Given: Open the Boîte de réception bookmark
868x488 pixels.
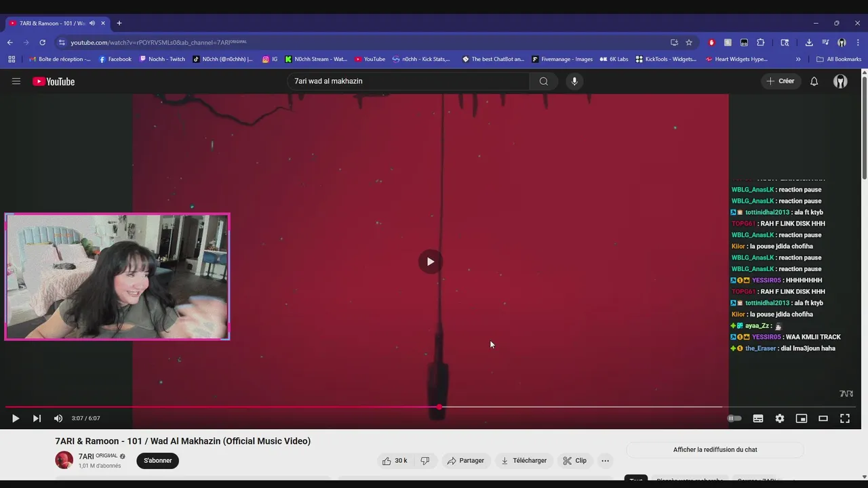Looking at the screenshot, I should tap(60, 59).
